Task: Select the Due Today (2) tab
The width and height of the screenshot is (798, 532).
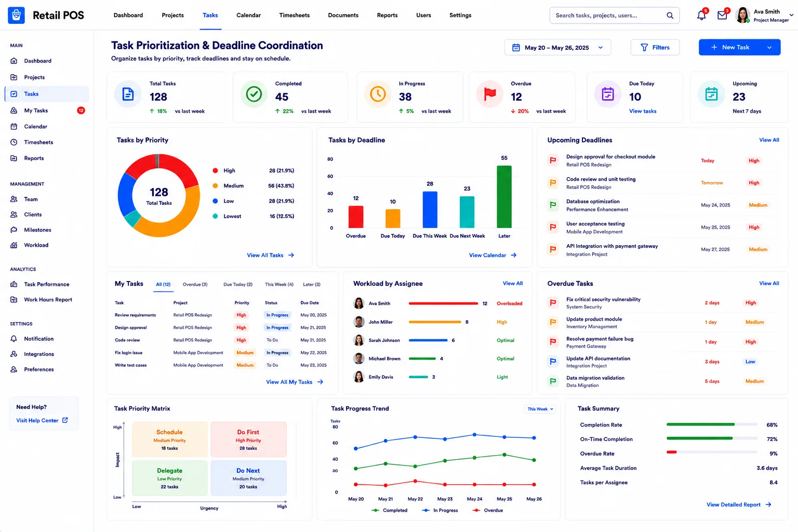Action: [238, 285]
